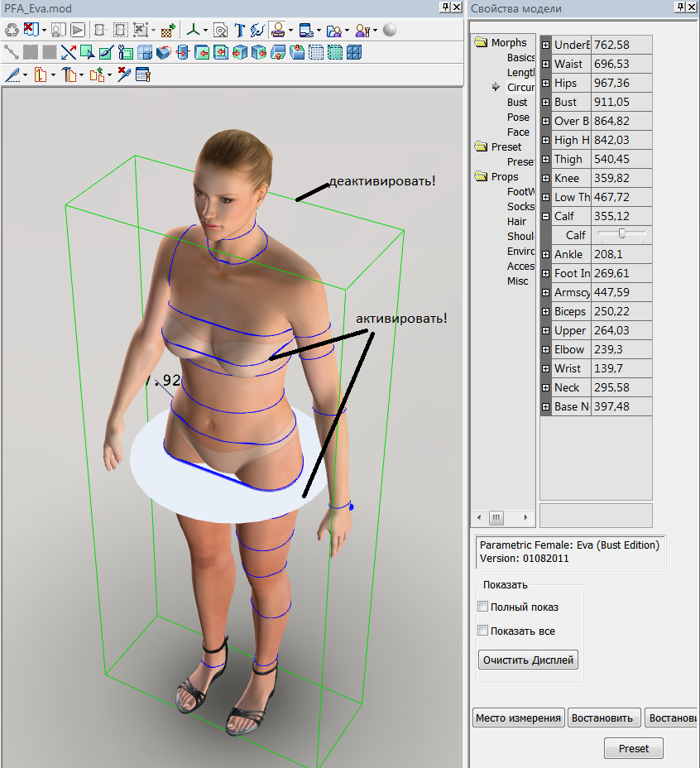Image resolution: width=700 pixels, height=768 pixels.
Task: Collapse the Calf measurement row
Action: point(546,216)
